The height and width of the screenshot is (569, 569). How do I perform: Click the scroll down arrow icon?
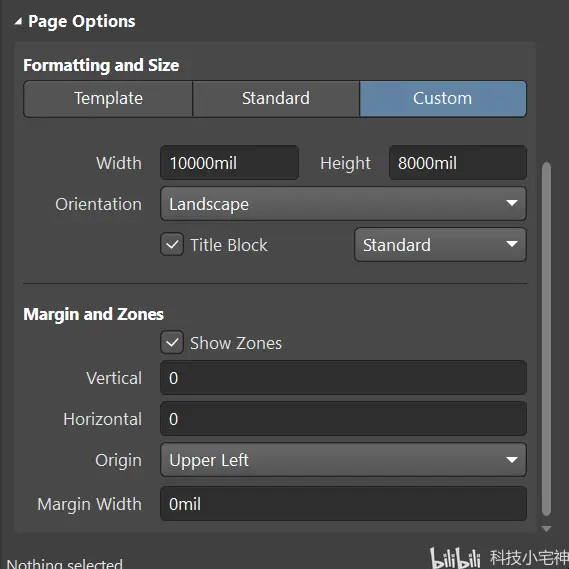tap(546, 529)
